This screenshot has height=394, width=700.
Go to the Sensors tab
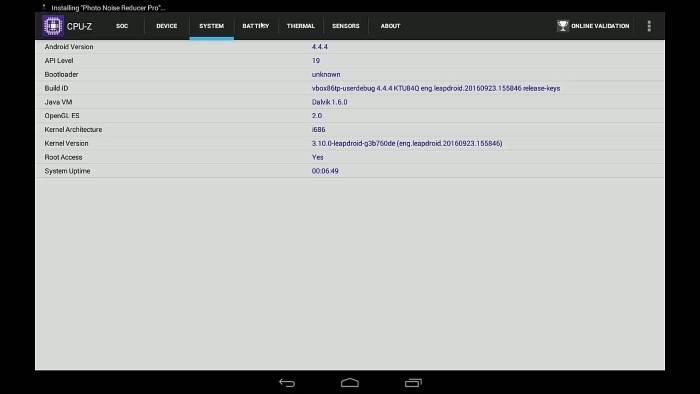[x=346, y=26]
